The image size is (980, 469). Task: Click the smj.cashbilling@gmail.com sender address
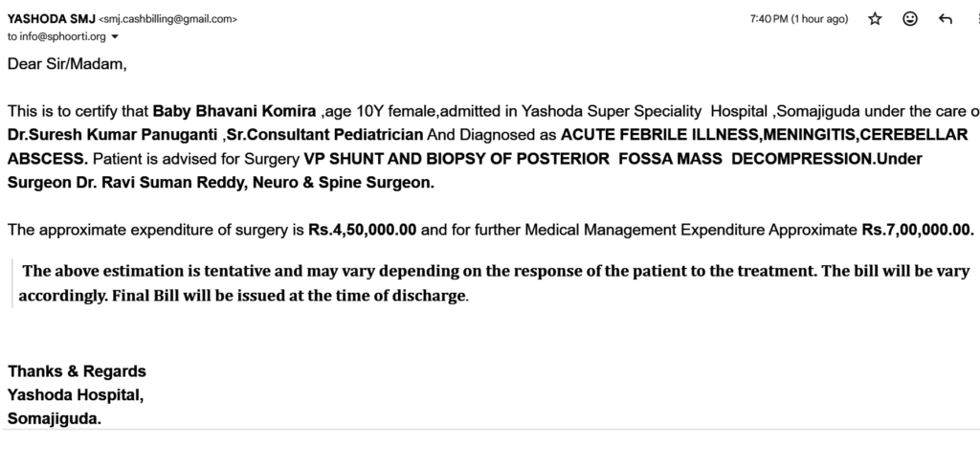[168, 19]
